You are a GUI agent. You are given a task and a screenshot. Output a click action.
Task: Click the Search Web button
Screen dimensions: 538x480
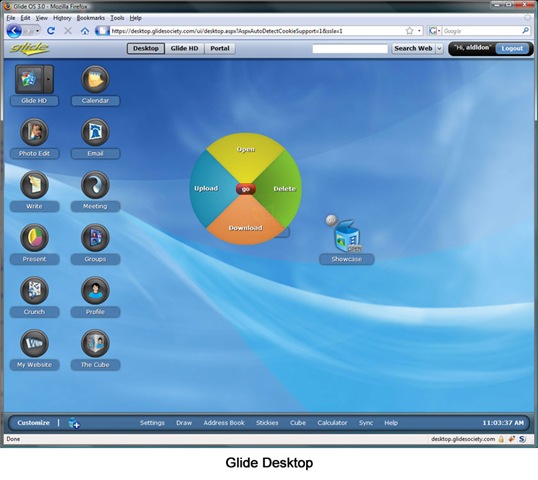[413, 48]
